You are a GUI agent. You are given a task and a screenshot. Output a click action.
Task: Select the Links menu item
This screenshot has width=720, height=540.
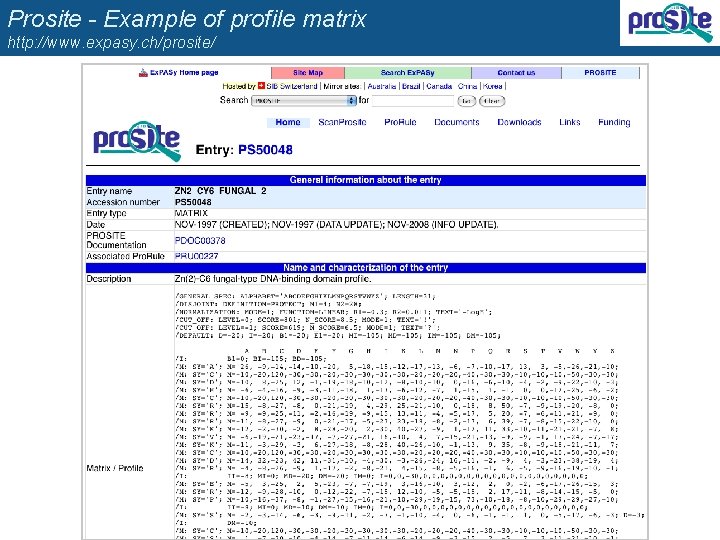pyautogui.click(x=570, y=122)
